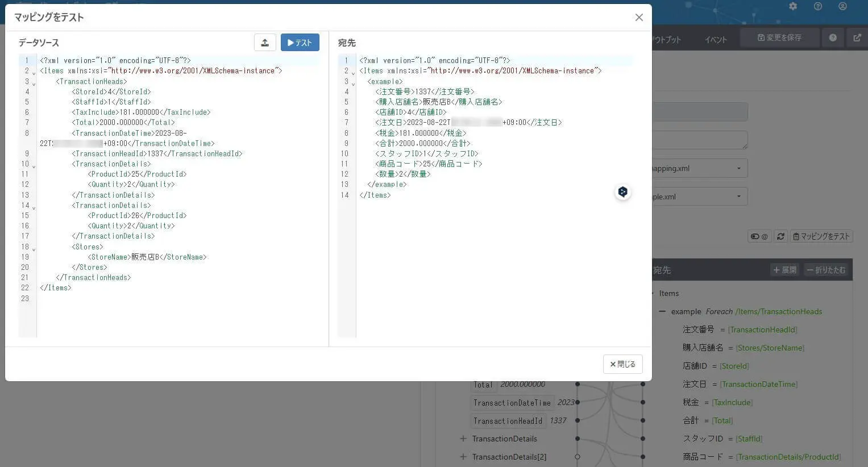This screenshot has height=467, width=868.
Task: Click 展開 to expand all mappings
Action: [784, 270]
